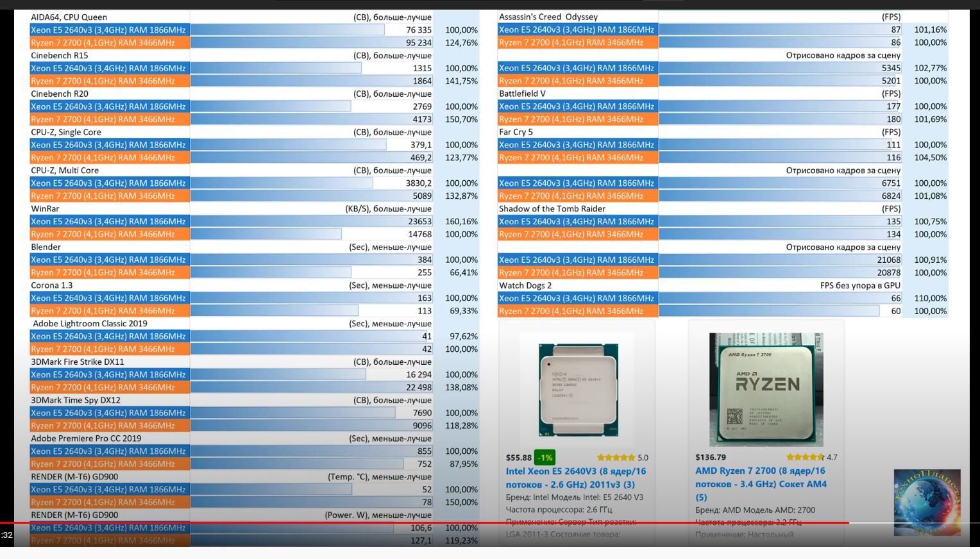980x559 pixels.
Task: Click the Fire Strike Ryzen score 22 498
Action: [x=419, y=388]
